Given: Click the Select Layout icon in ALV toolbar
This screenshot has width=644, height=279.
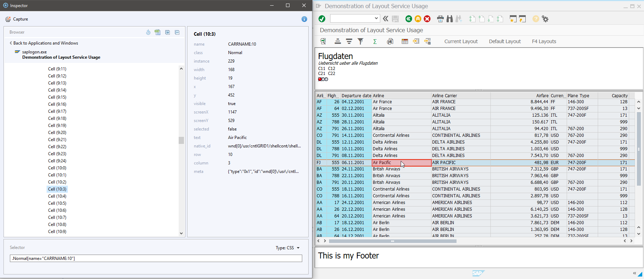Looking at the screenshot, I should coord(416,41).
